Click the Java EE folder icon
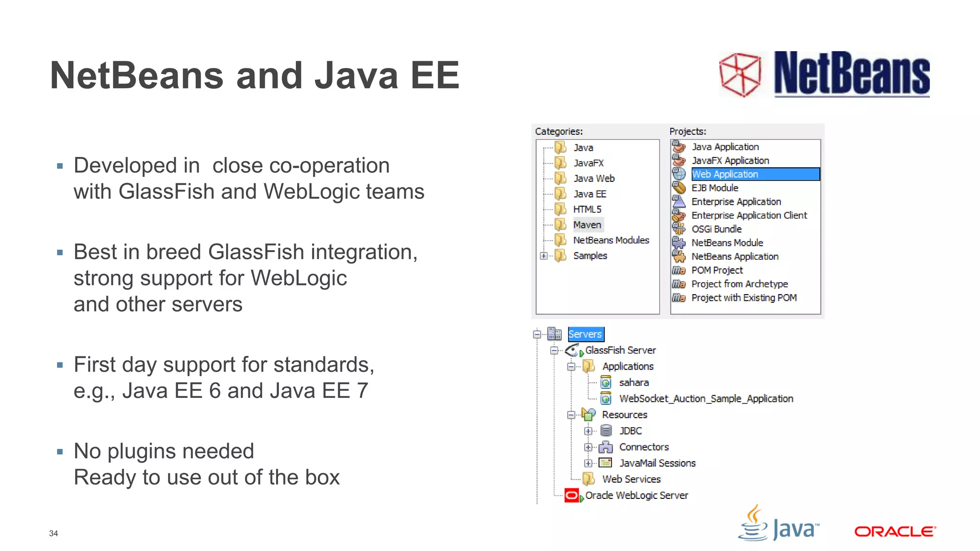 [x=560, y=194]
